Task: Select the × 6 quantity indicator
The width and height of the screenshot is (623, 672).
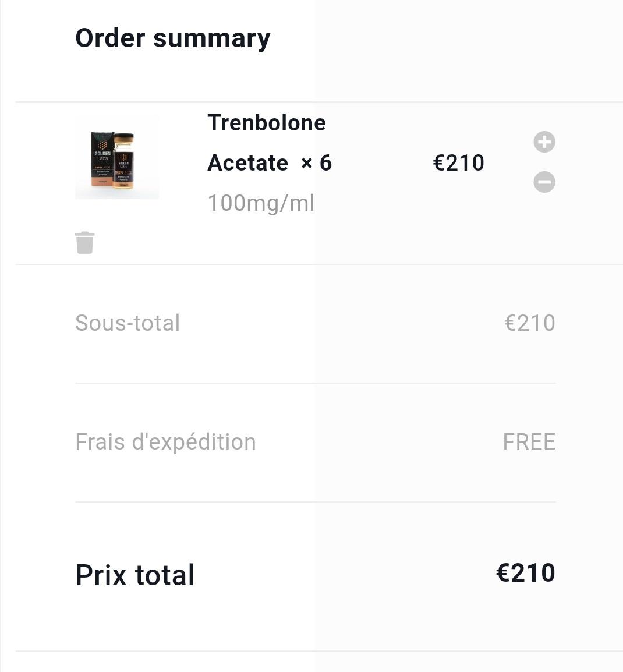Action: coord(316,163)
